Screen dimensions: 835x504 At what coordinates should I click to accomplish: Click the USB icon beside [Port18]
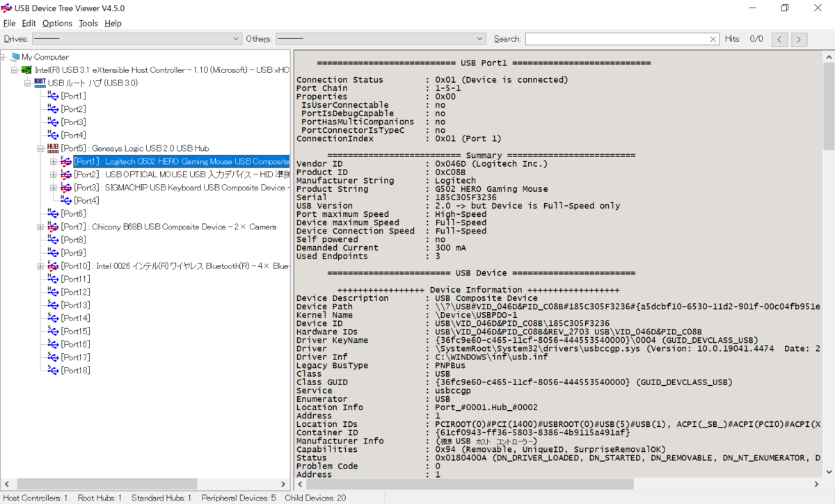[53, 370]
